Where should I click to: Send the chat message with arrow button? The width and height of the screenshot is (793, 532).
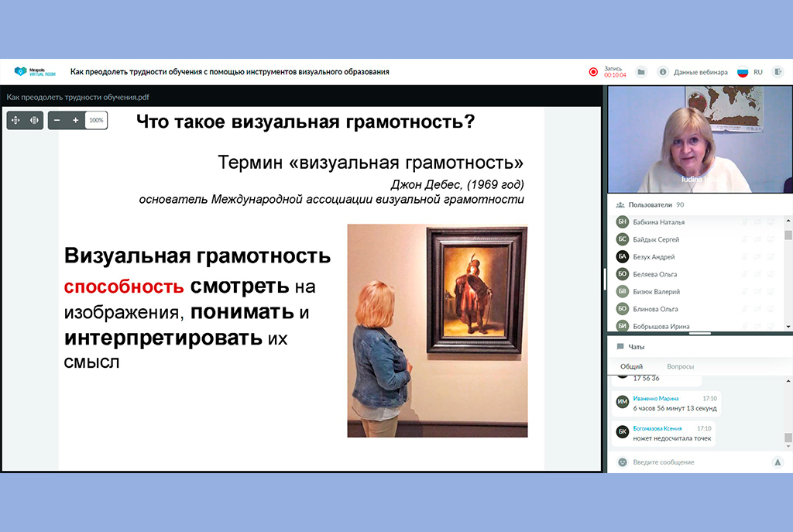(778, 462)
